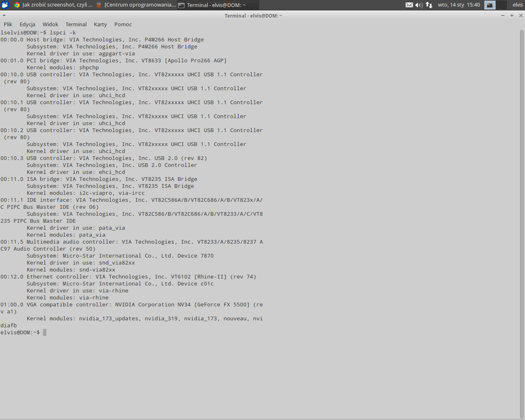Click 'Kernel modules: snd-via82xx' line
525x420 pixels.
click(x=71, y=269)
